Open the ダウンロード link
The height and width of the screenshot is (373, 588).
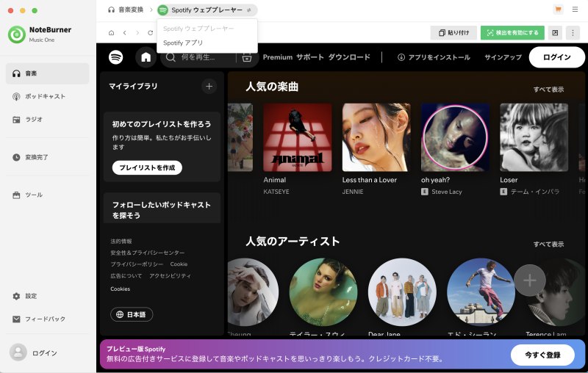click(x=349, y=57)
